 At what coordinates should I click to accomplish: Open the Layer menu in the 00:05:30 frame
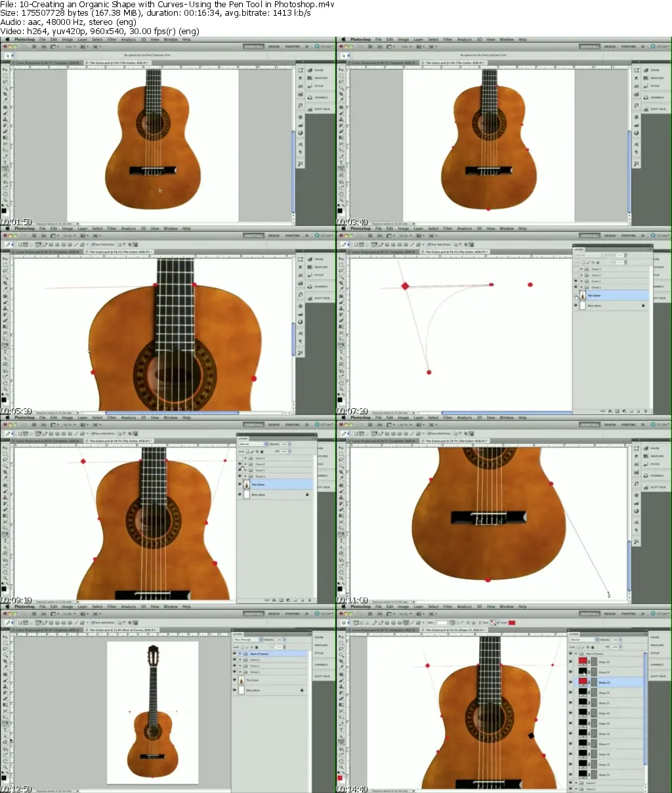point(83,228)
